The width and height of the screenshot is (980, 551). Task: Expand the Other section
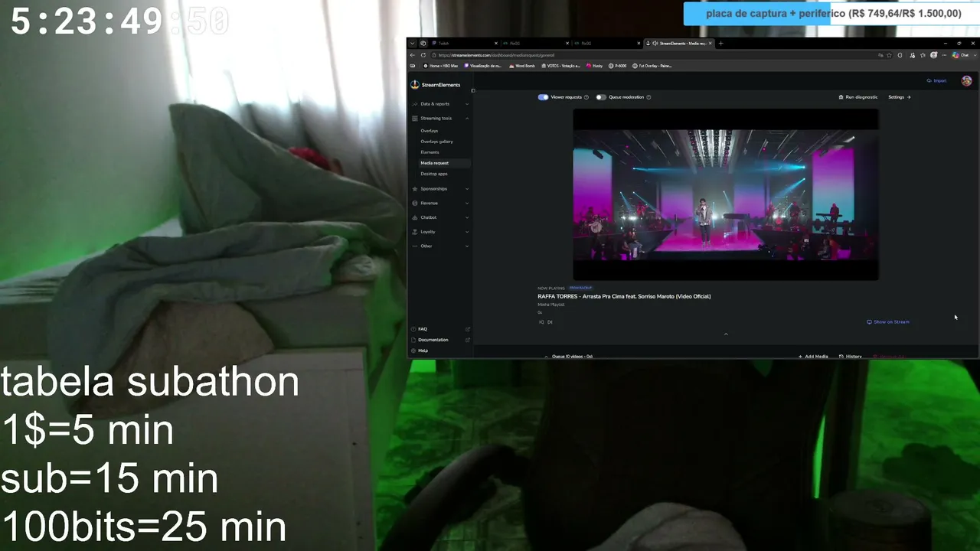pyautogui.click(x=440, y=246)
